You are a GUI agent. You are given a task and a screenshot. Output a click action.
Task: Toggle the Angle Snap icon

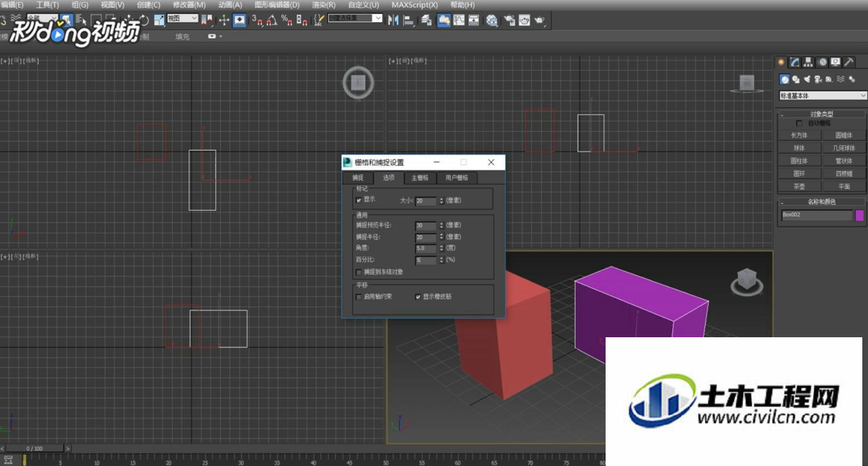(272, 20)
